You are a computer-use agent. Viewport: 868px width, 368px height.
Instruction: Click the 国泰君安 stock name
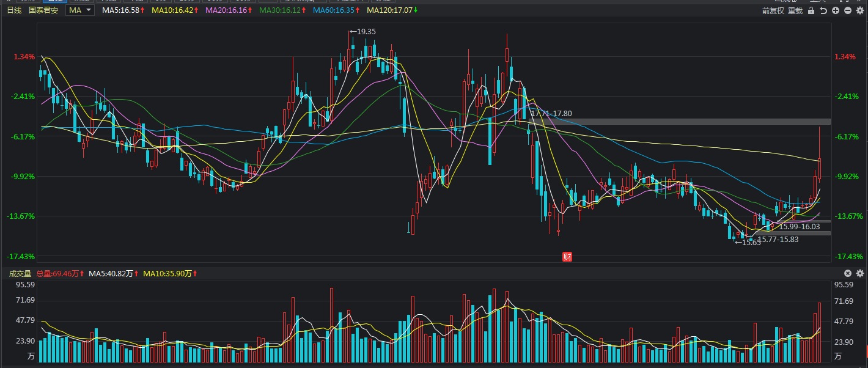point(43,10)
